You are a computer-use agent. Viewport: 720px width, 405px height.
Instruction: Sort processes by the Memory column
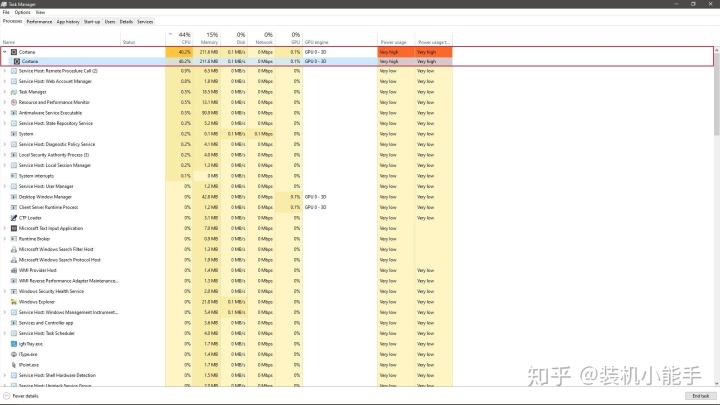click(x=207, y=38)
